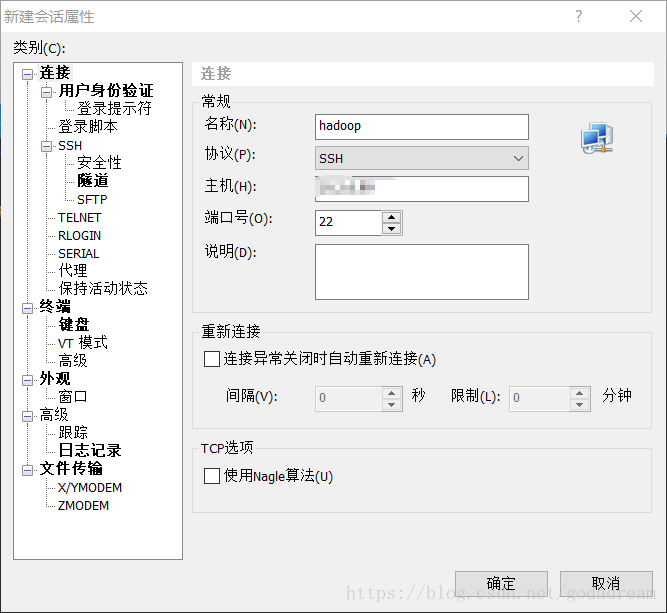Open 日志记录 settings in tree
667x613 pixels.
[90, 450]
